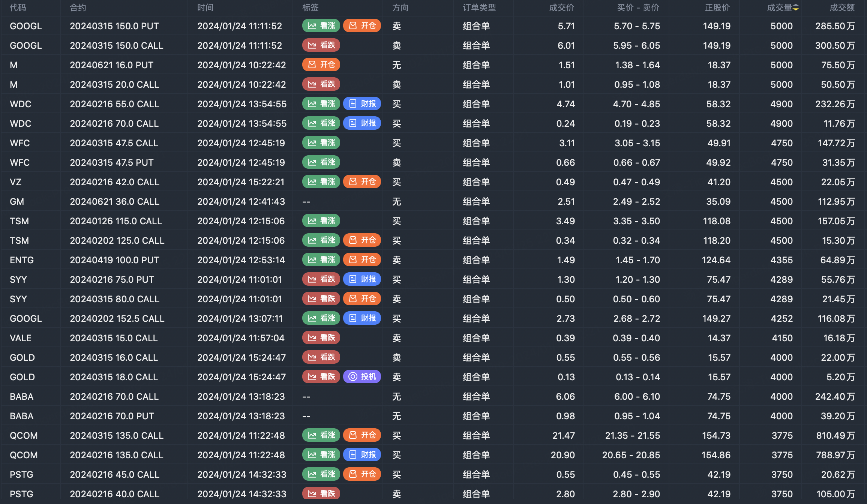Click 看涨 tag on GOOGL 150.0 PUT row
Viewport: 867px width, 504px height.
321,26
